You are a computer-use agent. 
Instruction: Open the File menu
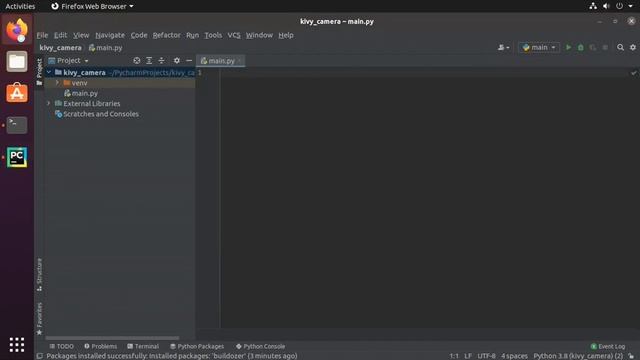(42, 35)
